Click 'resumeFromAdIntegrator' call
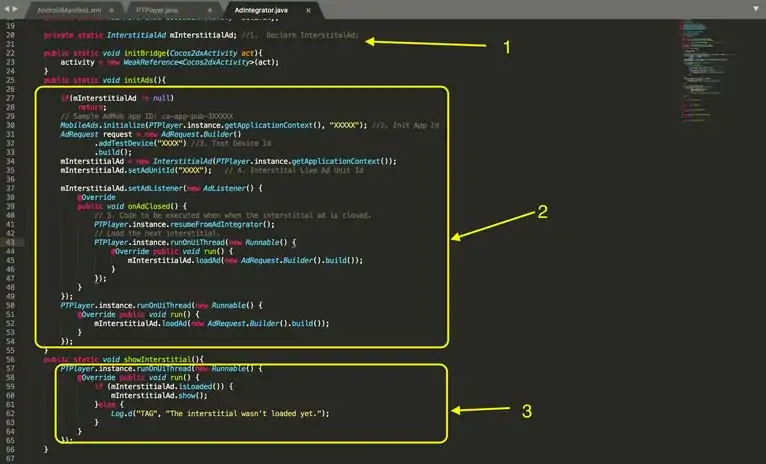Viewport: 766px width, 464px height. (x=216, y=225)
